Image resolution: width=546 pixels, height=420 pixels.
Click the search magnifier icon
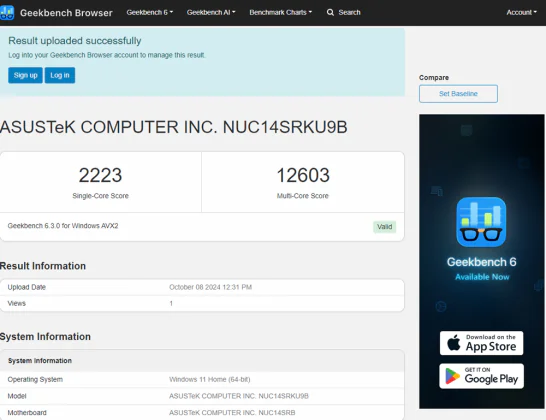point(330,13)
